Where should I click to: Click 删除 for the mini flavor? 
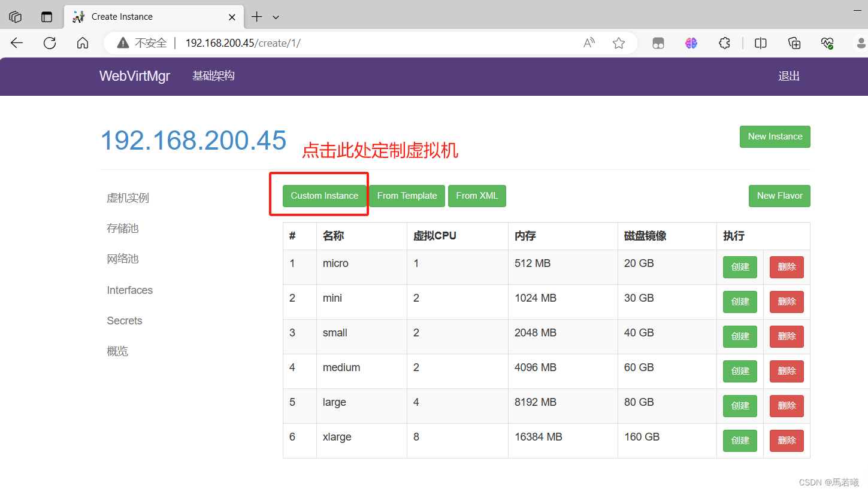pyautogui.click(x=787, y=302)
